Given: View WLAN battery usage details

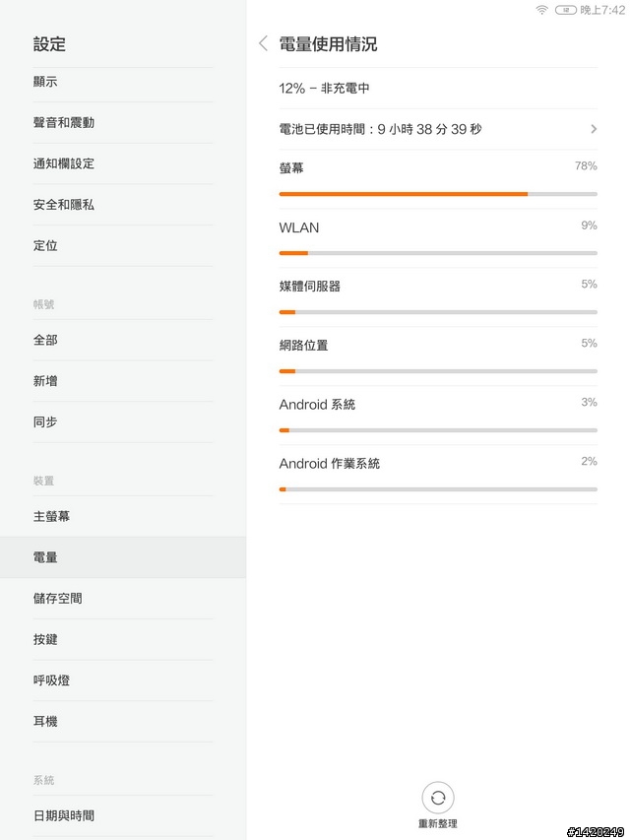Looking at the screenshot, I should [x=438, y=238].
